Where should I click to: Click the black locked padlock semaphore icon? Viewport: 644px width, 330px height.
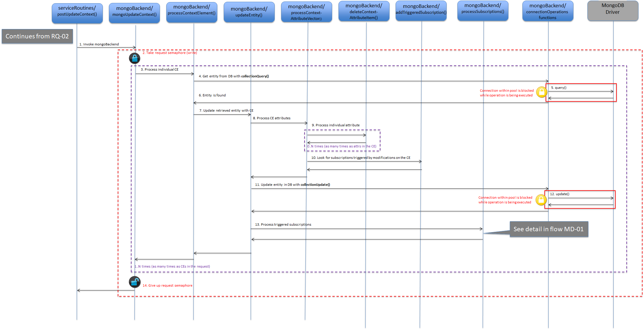134,58
